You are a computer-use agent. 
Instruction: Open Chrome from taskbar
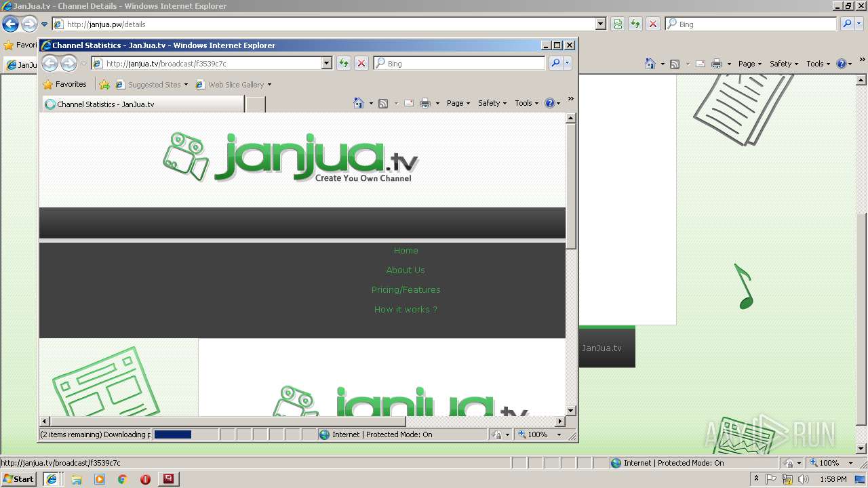pos(123,479)
